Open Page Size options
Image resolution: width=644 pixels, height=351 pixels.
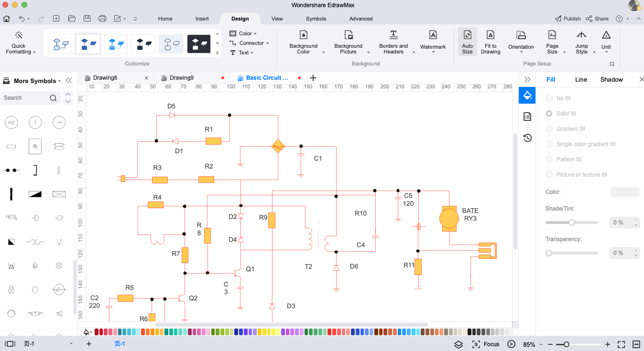552,42
